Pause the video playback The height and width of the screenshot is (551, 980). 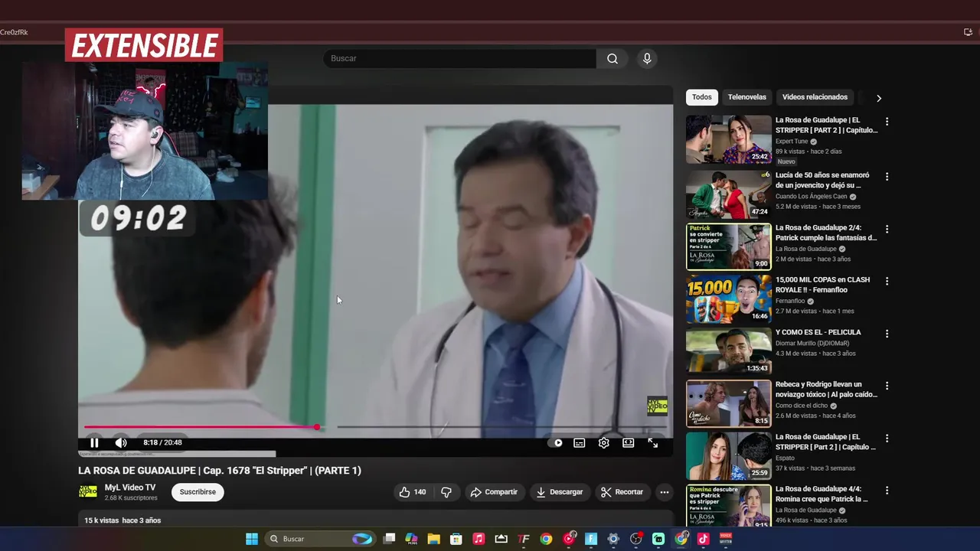[94, 442]
